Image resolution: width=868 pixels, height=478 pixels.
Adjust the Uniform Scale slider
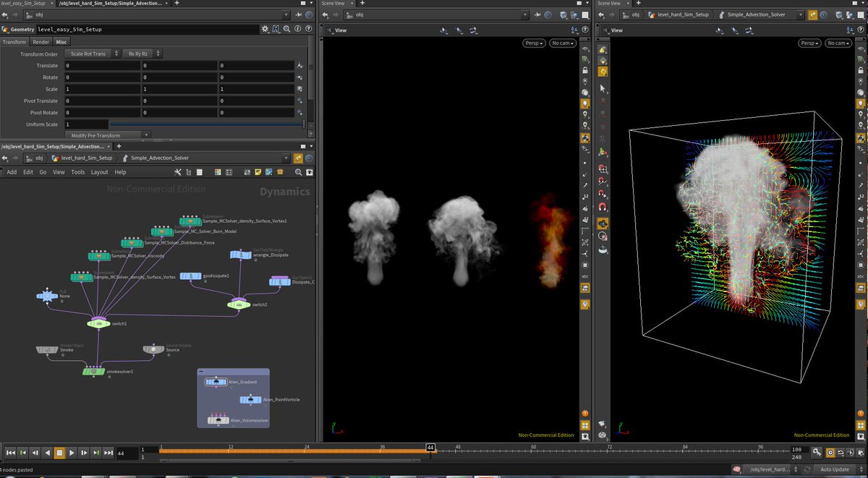pos(208,124)
